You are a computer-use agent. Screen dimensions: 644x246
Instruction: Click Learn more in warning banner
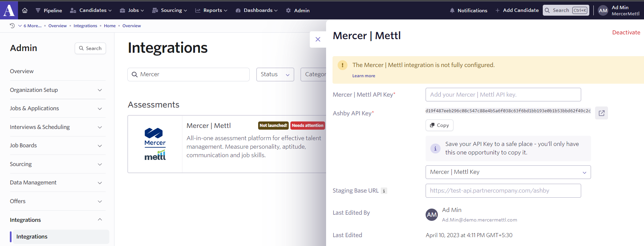pos(363,76)
